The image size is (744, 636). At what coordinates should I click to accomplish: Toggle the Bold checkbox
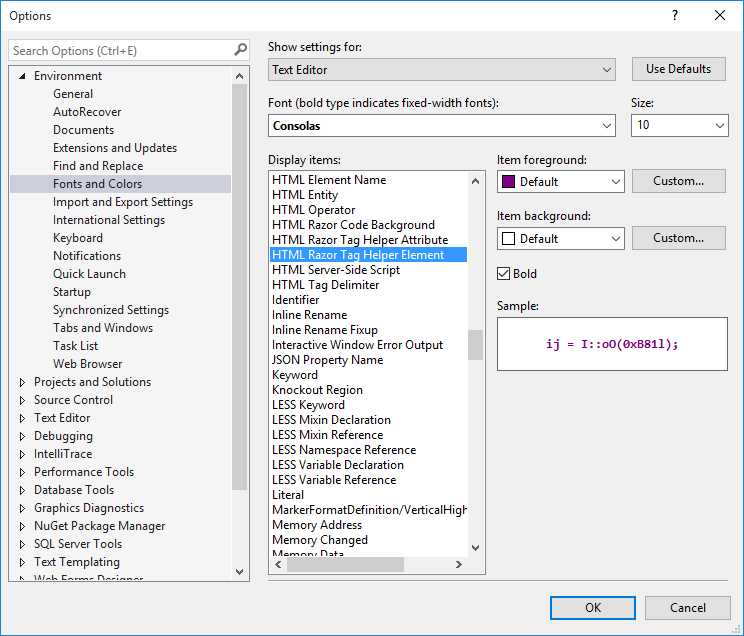coord(503,273)
